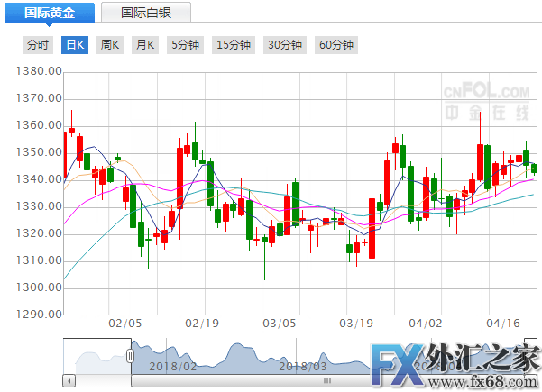The width and height of the screenshot is (542, 392).
Task: Select the 日K daily candlestick view
Action: pos(74,44)
